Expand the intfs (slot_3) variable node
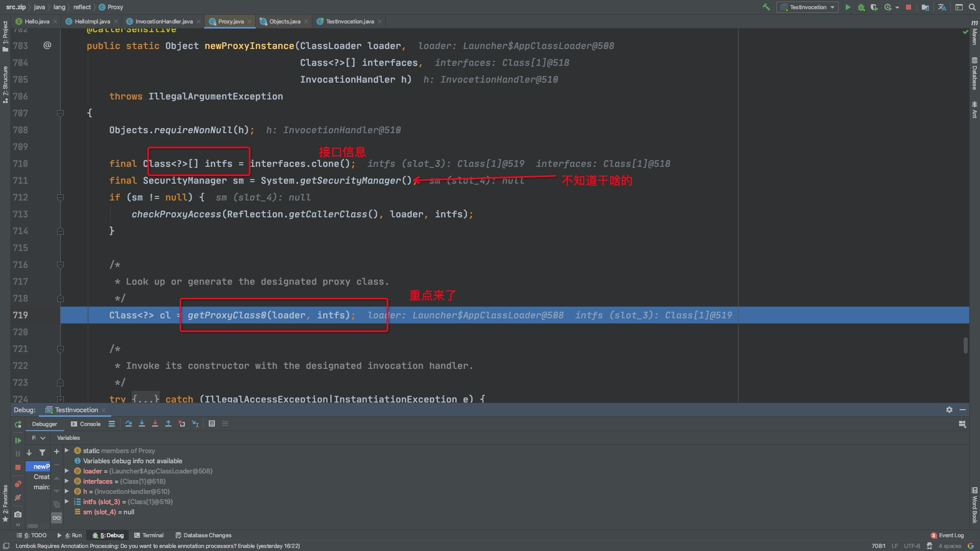 click(x=67, y=502)
